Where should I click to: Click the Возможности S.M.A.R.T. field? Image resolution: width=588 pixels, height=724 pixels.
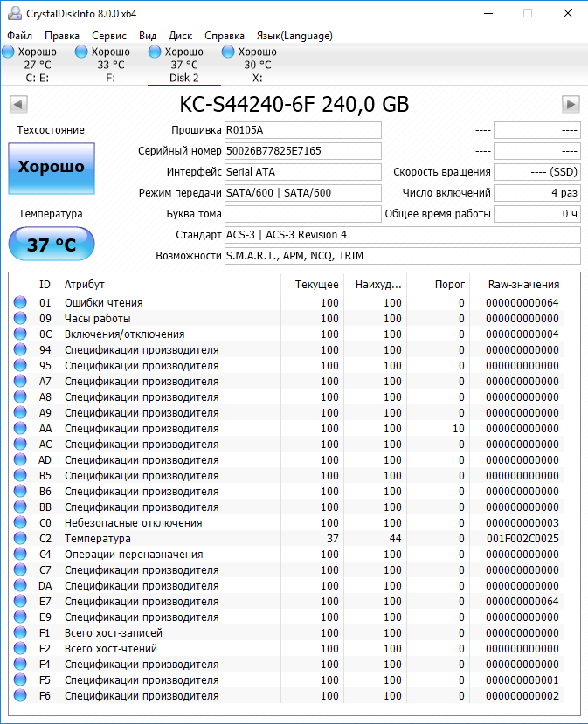click(x=402, y=256)
